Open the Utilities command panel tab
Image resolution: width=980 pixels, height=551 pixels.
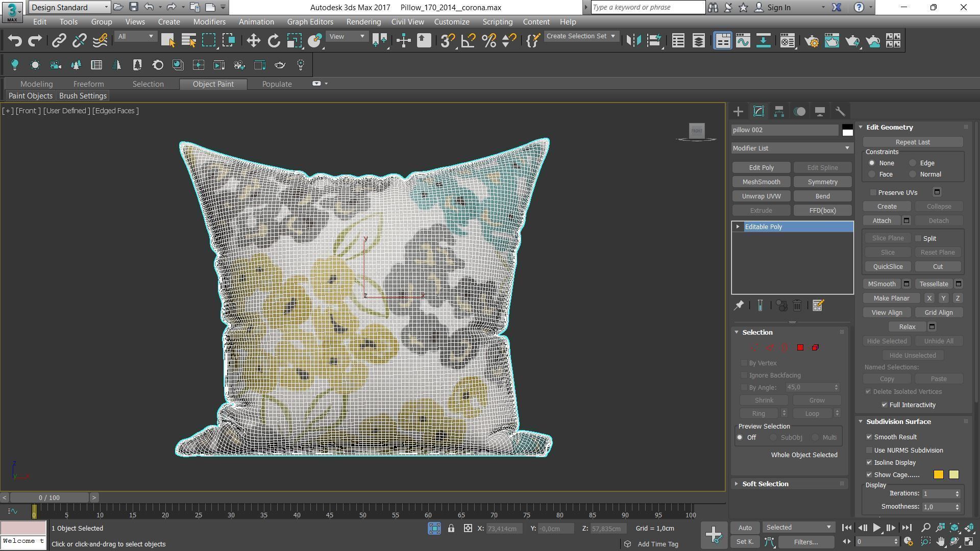[840, 111]
